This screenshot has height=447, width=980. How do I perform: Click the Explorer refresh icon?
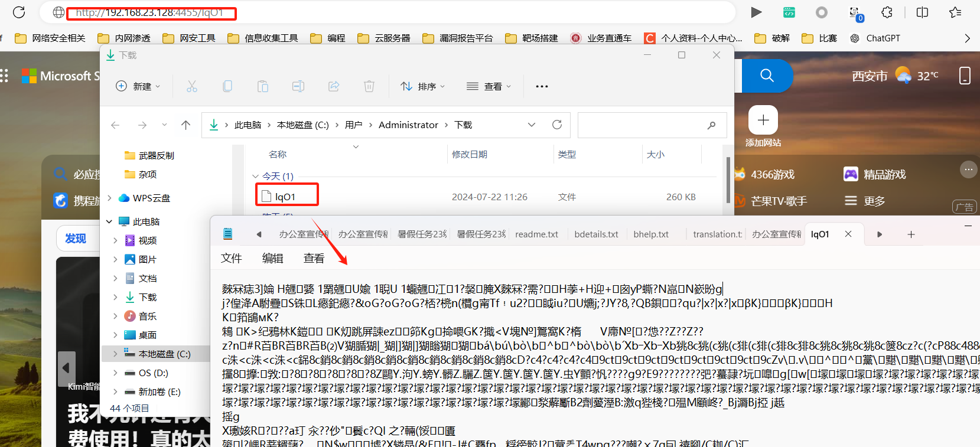coord(556,125)
